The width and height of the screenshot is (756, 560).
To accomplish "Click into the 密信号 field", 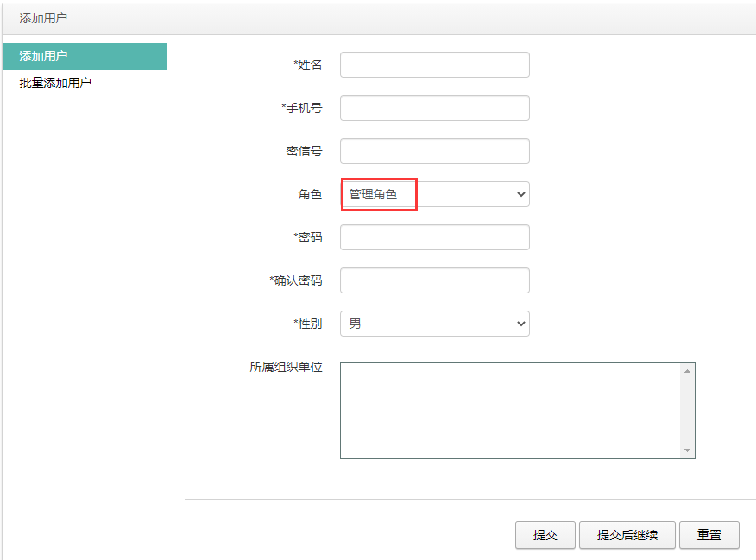I will [434, 151].
